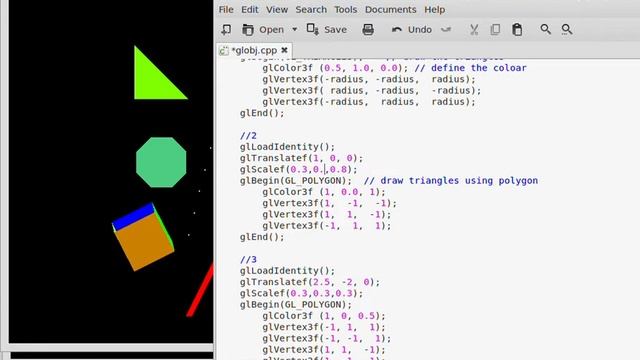Click the glColor3f (1, 0.0, 1); line
The width and height of the screenshot is (640, 360).
point(324,192)
